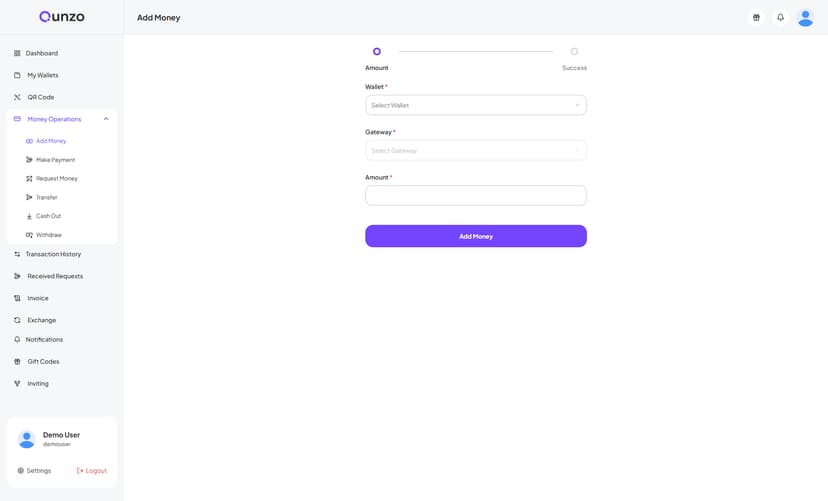Open the user avatar menu

coord(805,17)
